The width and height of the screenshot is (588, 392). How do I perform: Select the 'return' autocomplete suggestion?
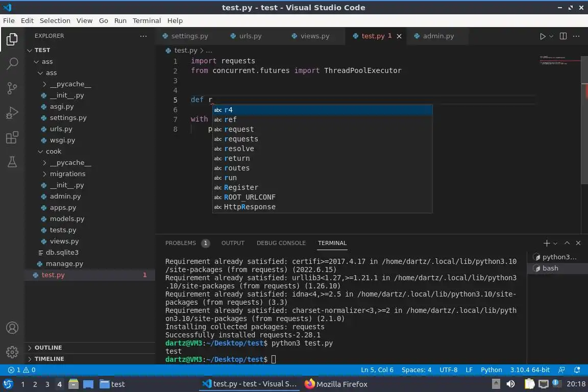(x=323, y=159)
